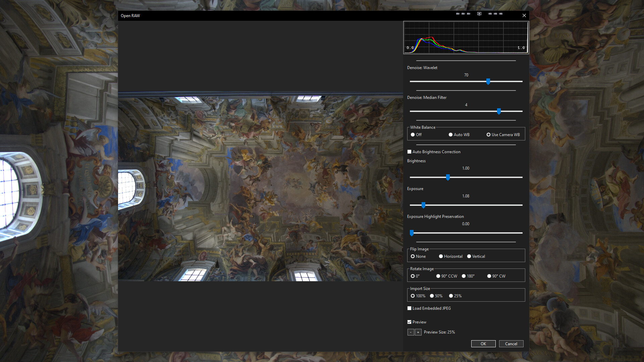Click the Denoise: Median Filter label

(427, 98)
